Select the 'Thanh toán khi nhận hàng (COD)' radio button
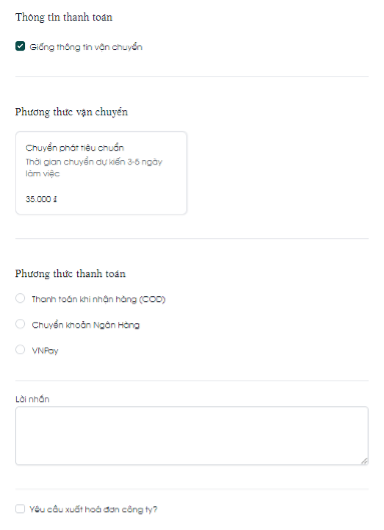384x530 pixels. coord(20,298)
